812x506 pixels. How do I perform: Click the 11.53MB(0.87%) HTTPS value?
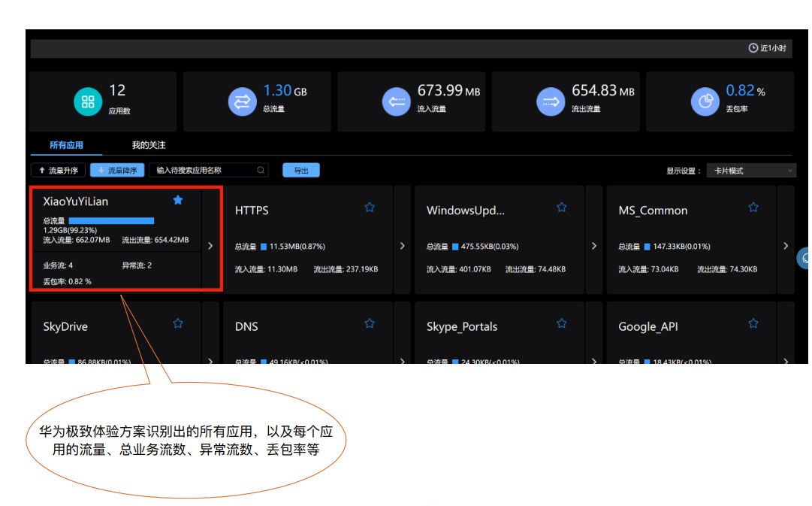[x=297, y=247]
